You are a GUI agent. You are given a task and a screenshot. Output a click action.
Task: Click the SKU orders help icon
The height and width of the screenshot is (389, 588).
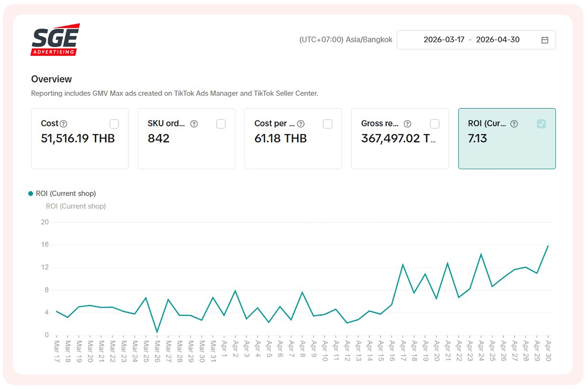[194, 124]
